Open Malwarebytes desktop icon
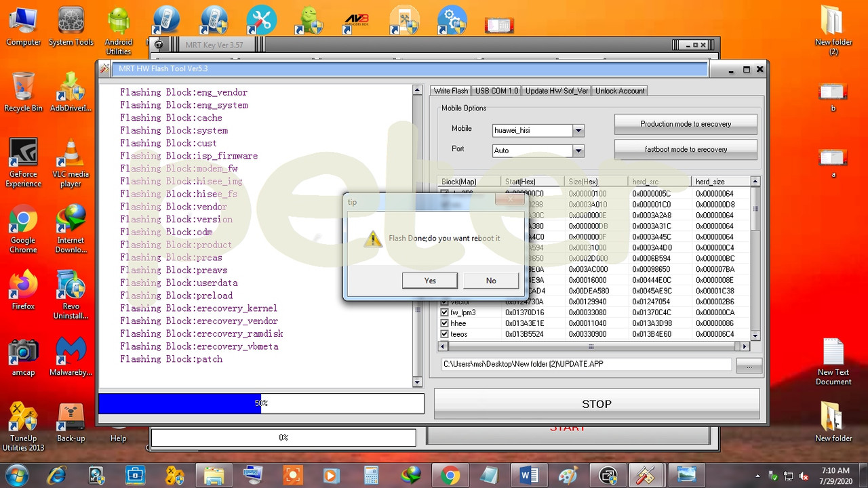The width and height of the screenshot is (868, 488). (x=71, y=356)
